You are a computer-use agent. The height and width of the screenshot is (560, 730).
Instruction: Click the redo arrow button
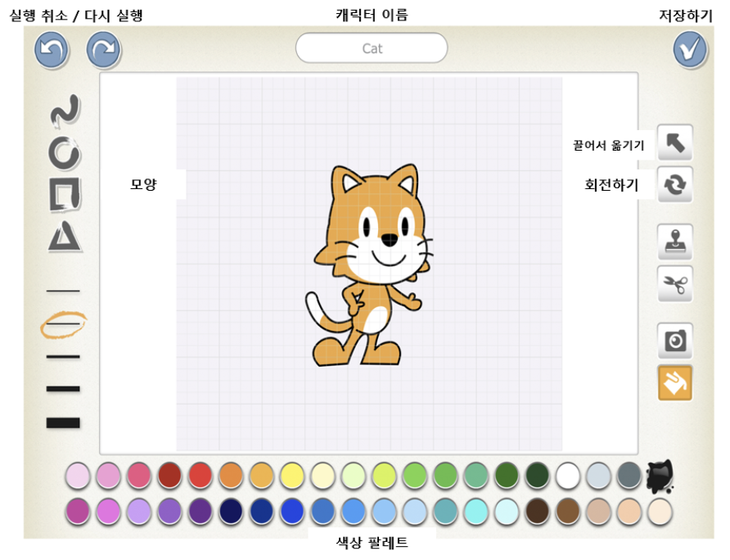103,49
